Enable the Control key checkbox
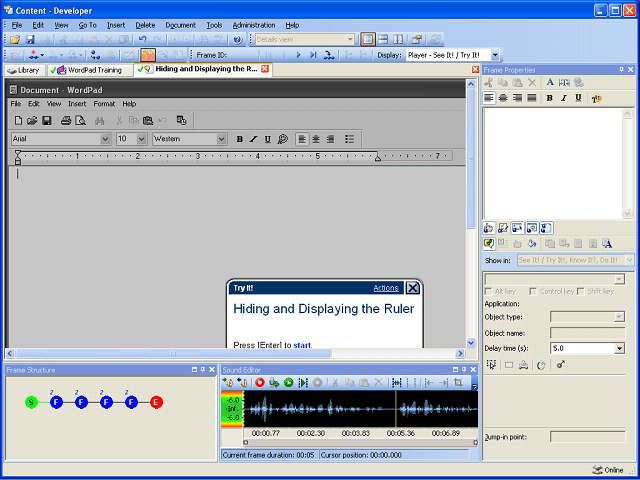This screenshot has width=640, height=480. click(534, 291)
